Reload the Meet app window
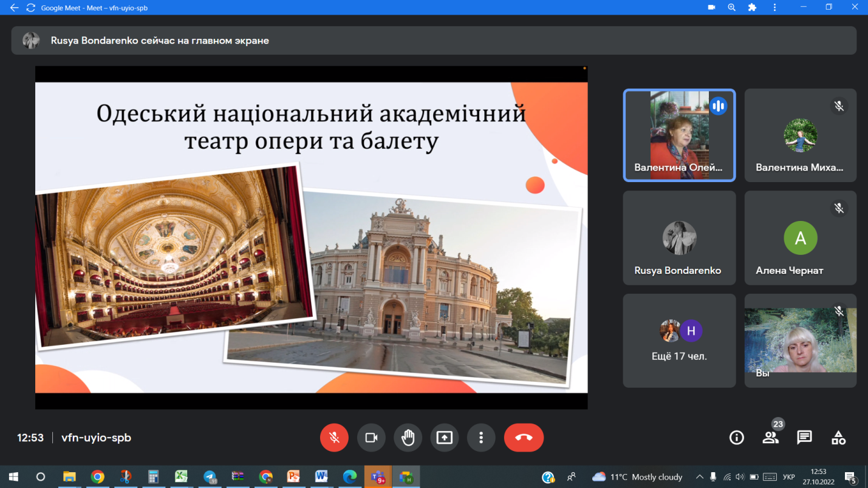Viewport: 868px width, 488px height. click(x=30, y=8)
